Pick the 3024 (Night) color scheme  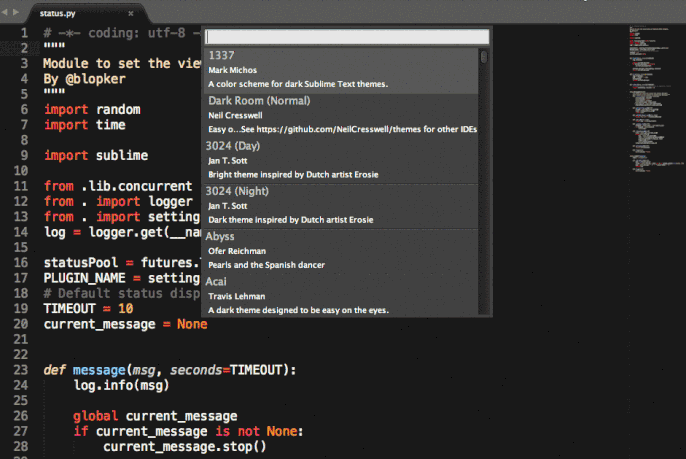341,205
